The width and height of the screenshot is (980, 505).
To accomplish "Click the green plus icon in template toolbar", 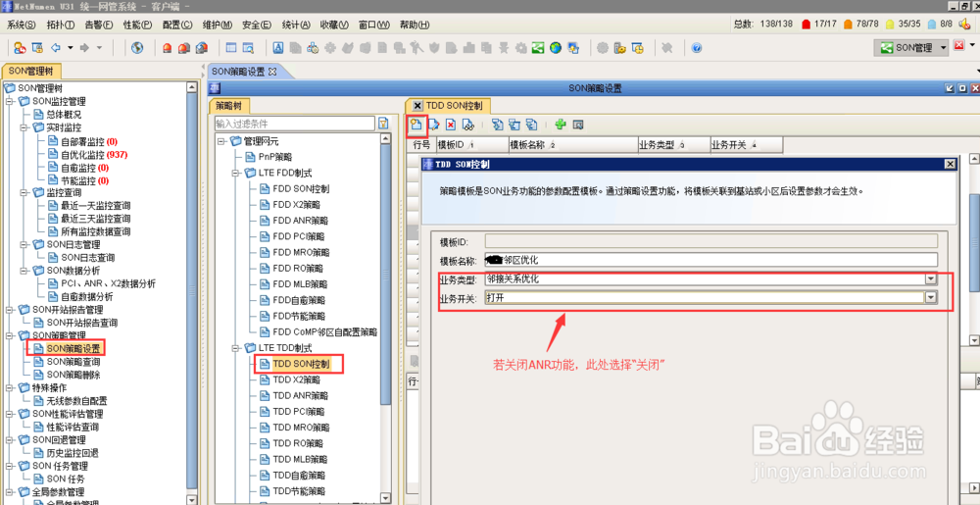I will [x=561, y=125].
